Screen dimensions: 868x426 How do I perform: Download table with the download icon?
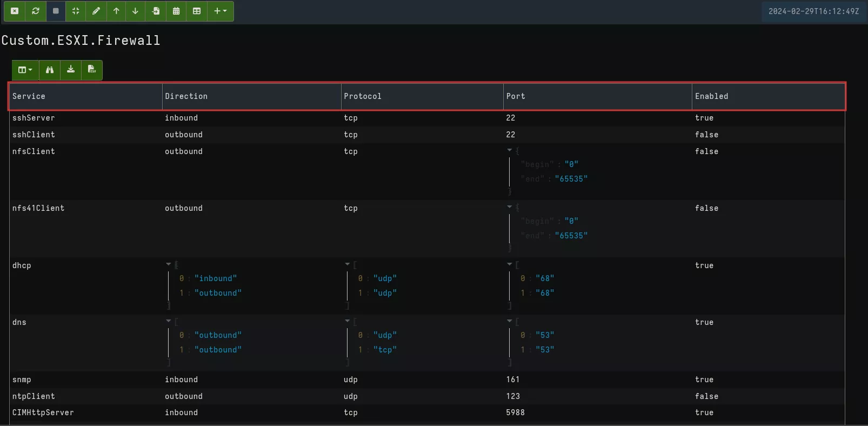point(71,70)
